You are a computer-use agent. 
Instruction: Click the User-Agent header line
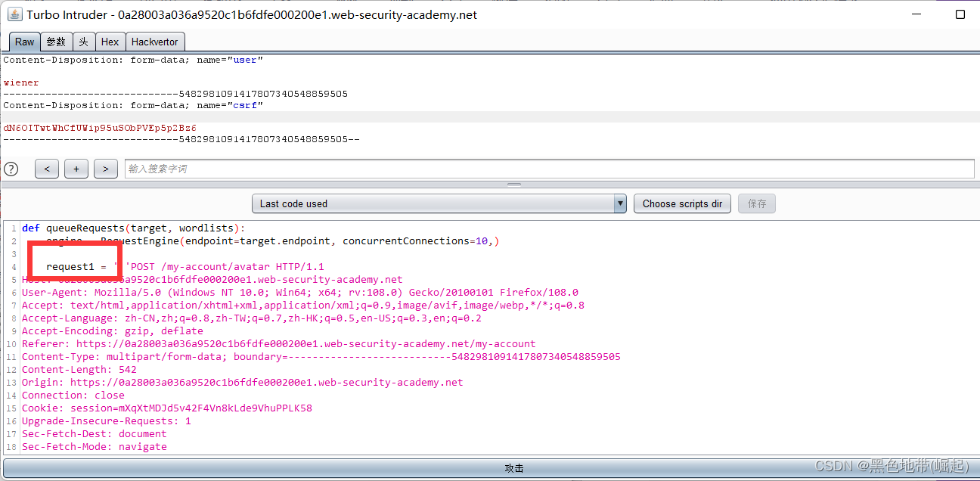(300, 292)
